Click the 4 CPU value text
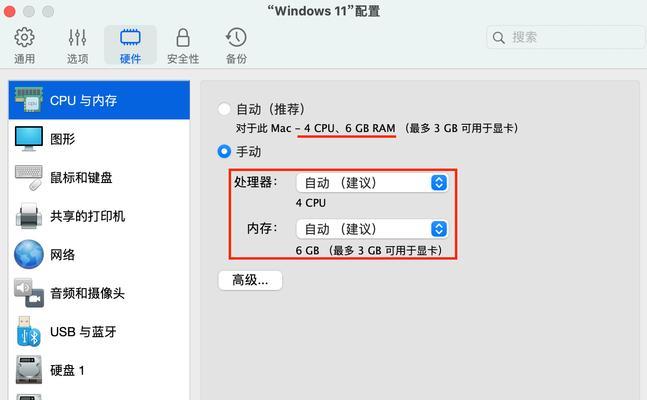 (311, 203)
